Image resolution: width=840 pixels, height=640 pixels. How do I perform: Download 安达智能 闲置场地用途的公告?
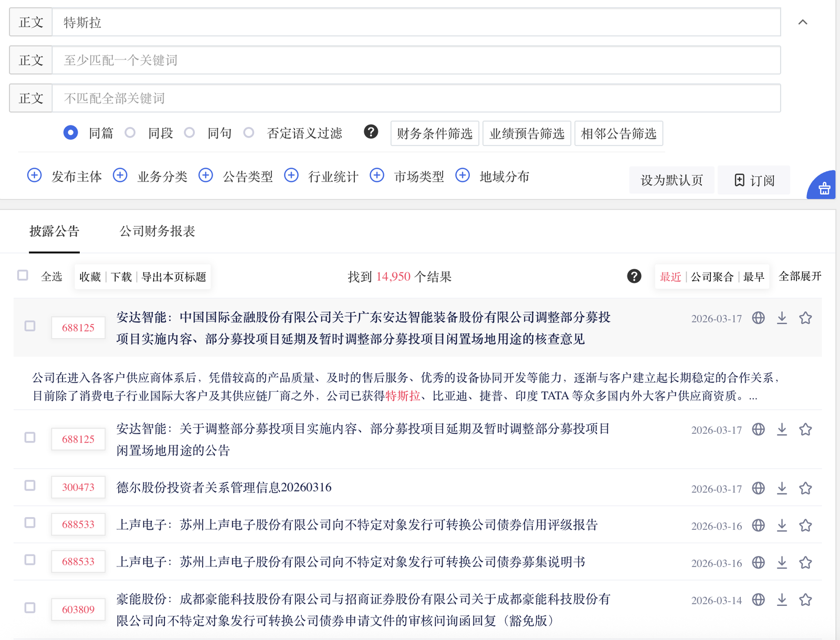click(782, 429)
